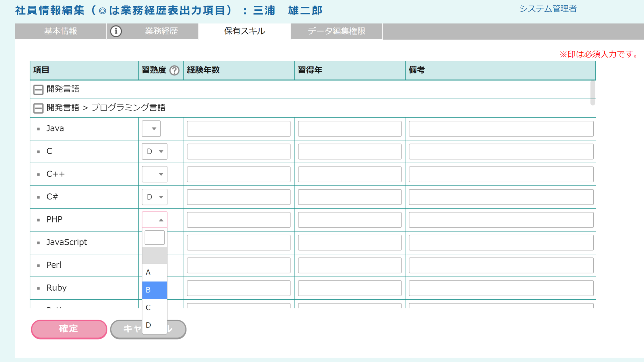This screenshot has height=362, width=644.
Task: Open the C proficiency dropdown showing D
Action: pos(154,152)
